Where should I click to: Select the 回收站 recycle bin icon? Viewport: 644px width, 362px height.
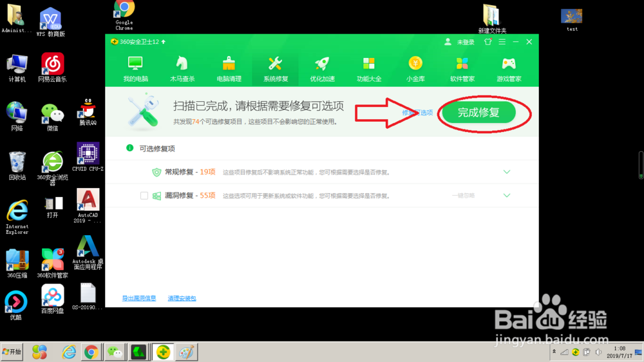pos(17,166)
